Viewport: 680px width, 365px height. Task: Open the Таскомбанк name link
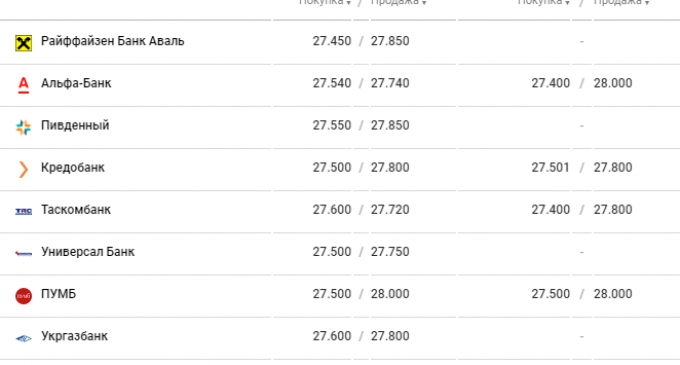point(76,209)
